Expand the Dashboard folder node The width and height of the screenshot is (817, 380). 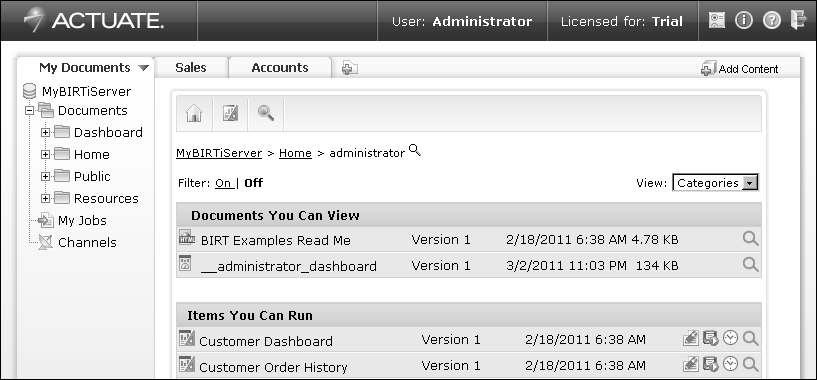tap(45, 132)
